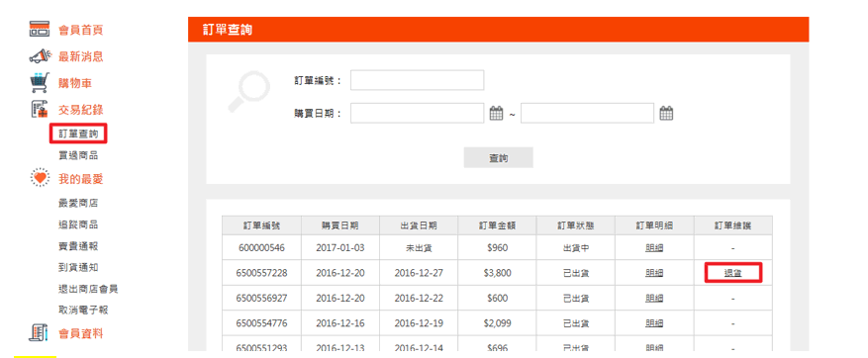Click the 出貨中 status cell
This screenshot has height=358, width=868.
[x=576, y=248]
